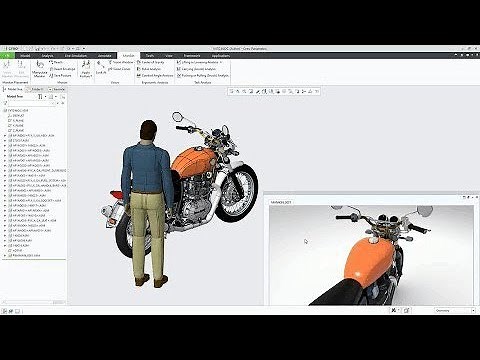Click the vision window preview image

(371, 255)
